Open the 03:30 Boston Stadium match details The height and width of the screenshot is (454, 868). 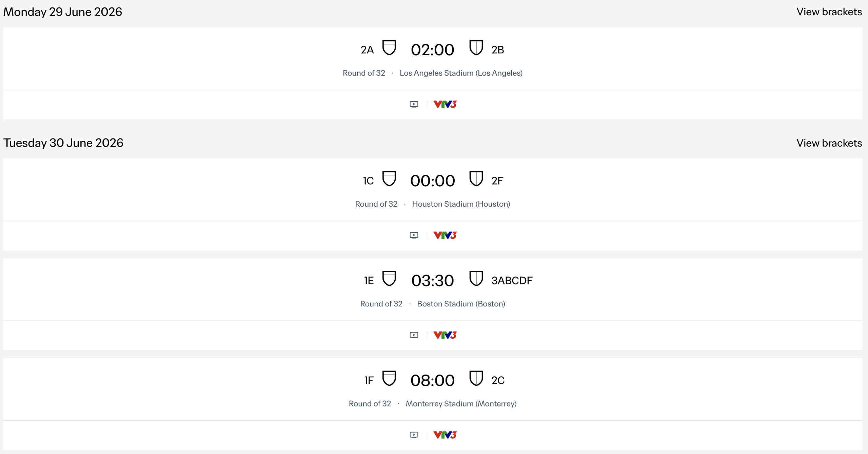click(433, 289)
